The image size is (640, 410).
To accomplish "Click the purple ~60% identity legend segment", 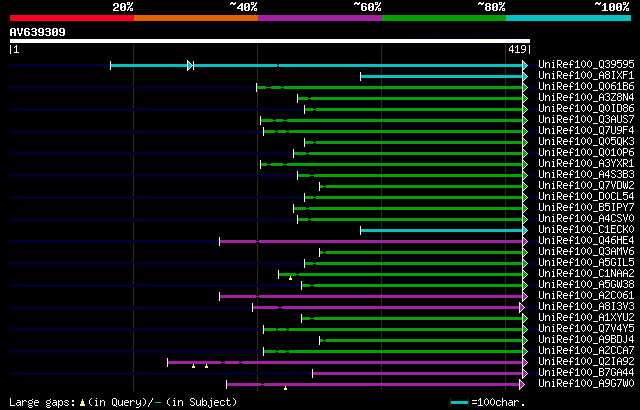I will coord(320,18).
